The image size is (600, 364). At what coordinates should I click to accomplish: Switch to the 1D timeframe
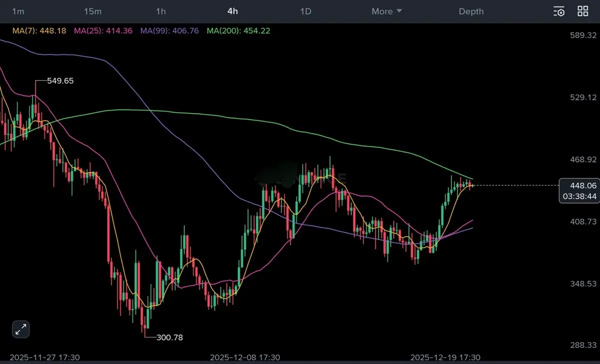(305, 11)
